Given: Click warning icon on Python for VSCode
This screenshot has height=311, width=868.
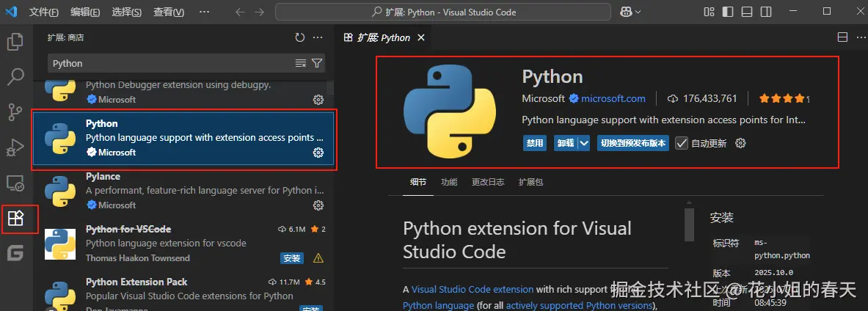Looking at the screenshot, I should pos(318,258).
